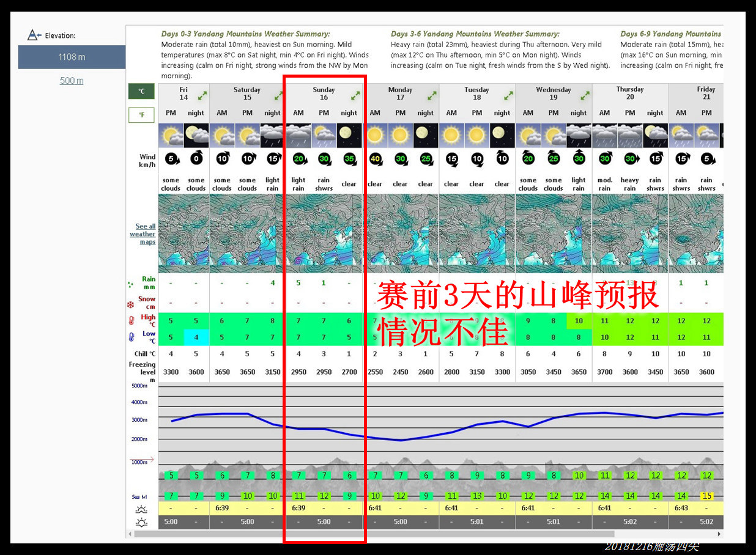
Task: Select the 1108 m elevation tab
Action: point(72,57)
